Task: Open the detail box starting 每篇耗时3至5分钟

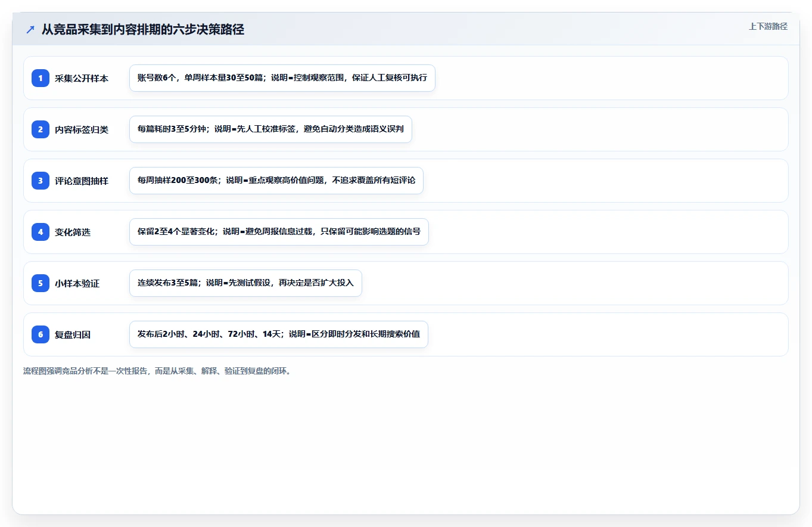Action: click(270, 129)
